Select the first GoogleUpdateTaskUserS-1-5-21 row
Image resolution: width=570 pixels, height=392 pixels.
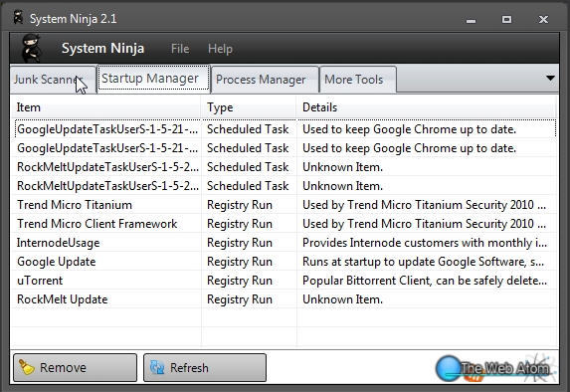(x=285, y=129)
